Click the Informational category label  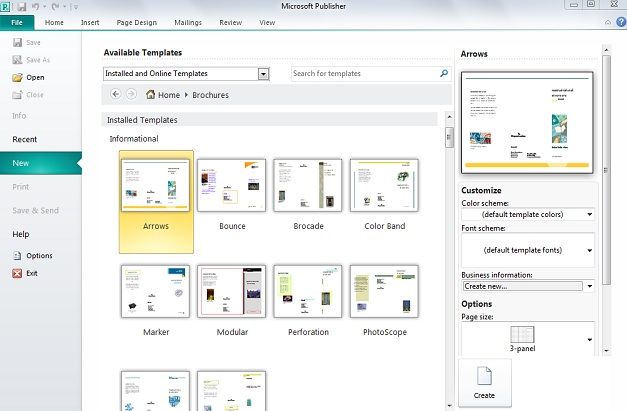(x=134, y=139)
